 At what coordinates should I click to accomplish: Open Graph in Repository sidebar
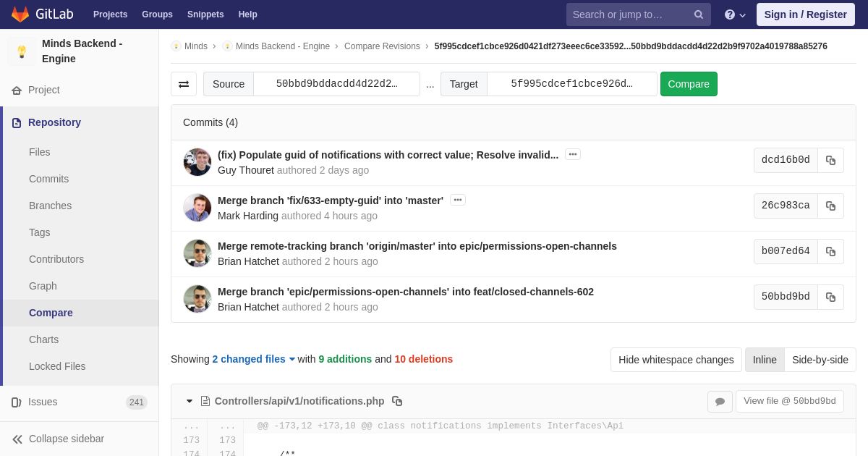point(43,286)
